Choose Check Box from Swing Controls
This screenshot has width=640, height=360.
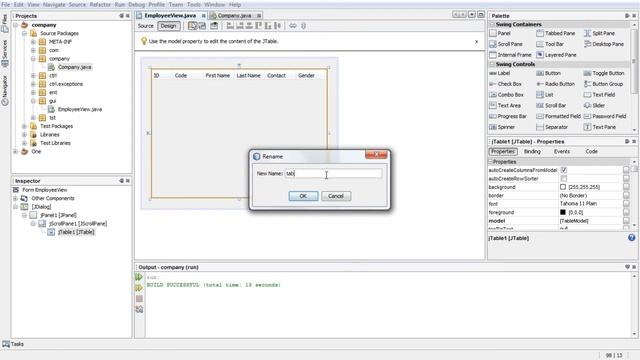pos(506,84)
